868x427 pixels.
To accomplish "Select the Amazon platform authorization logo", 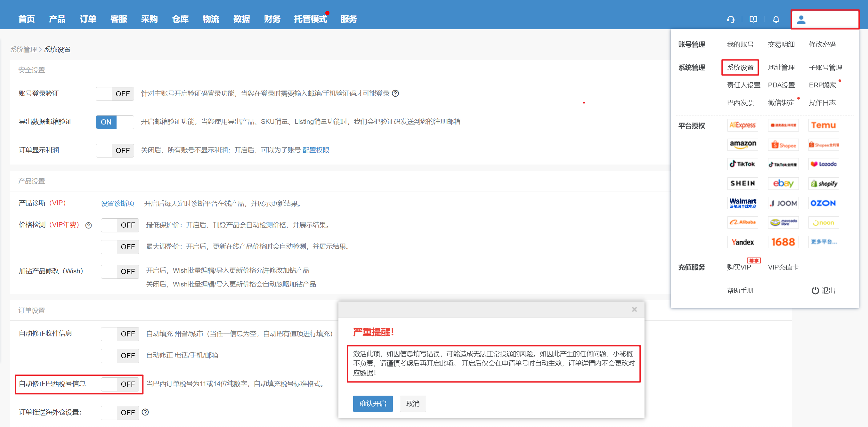I will click(x=743, y=144).
